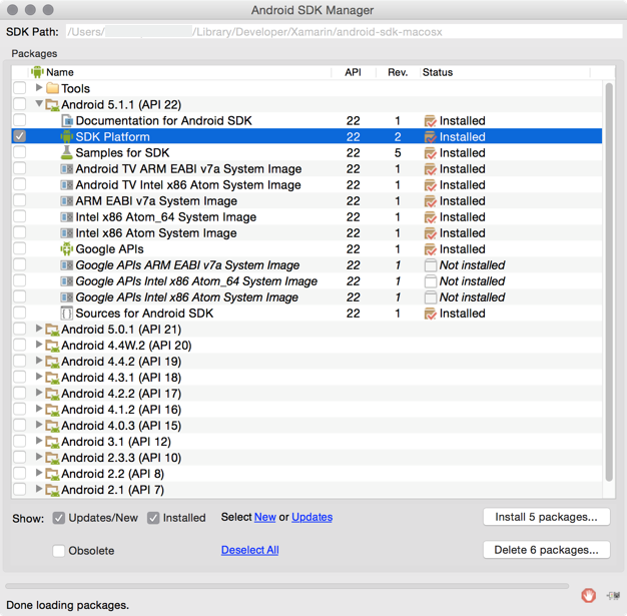This screenshot has width=627, height=616.
Task: Collapse the Android 5.1.1 (API 22) group
Action: (39, 104)
